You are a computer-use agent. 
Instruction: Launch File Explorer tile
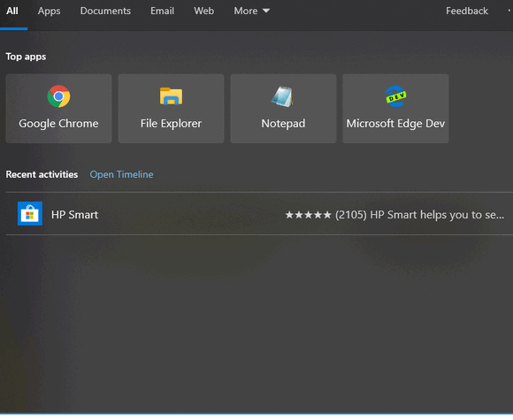pos(171,108)
